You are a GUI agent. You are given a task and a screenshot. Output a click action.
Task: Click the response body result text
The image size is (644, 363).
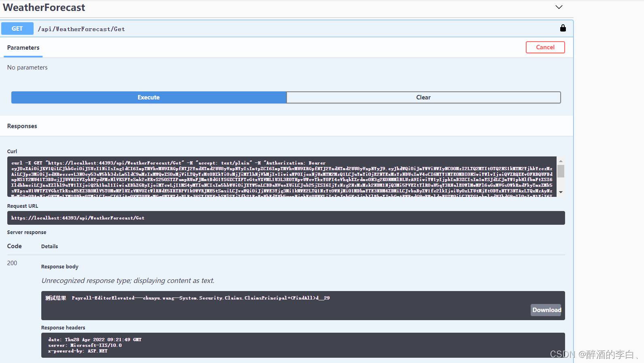tap(187, 298)
